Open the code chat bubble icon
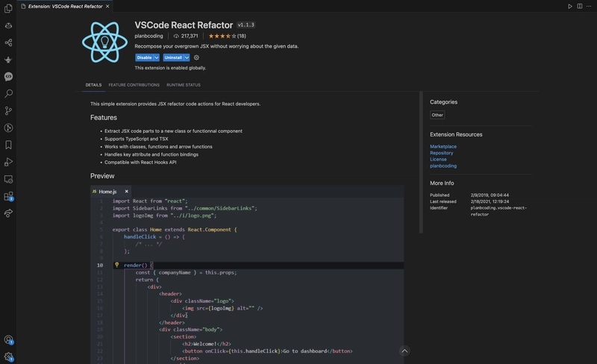 click(x=8, y=77)
